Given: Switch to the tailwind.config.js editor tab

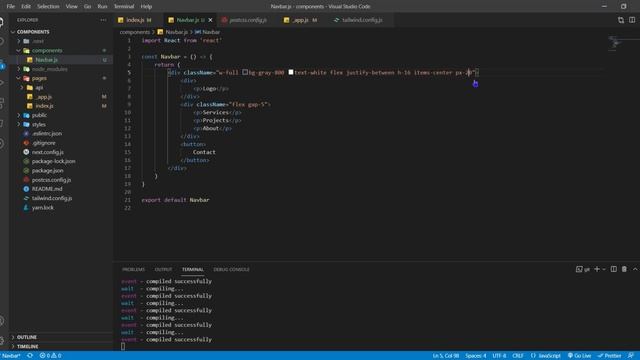Looking at the screenshot, I should pyautogui.click(x=362, y=20).
